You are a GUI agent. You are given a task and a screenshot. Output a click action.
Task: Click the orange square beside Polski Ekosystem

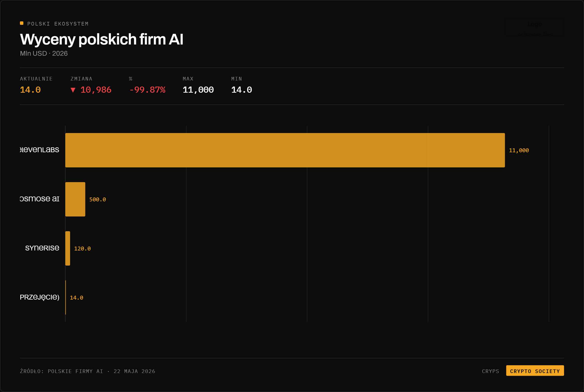click(22, 23)
